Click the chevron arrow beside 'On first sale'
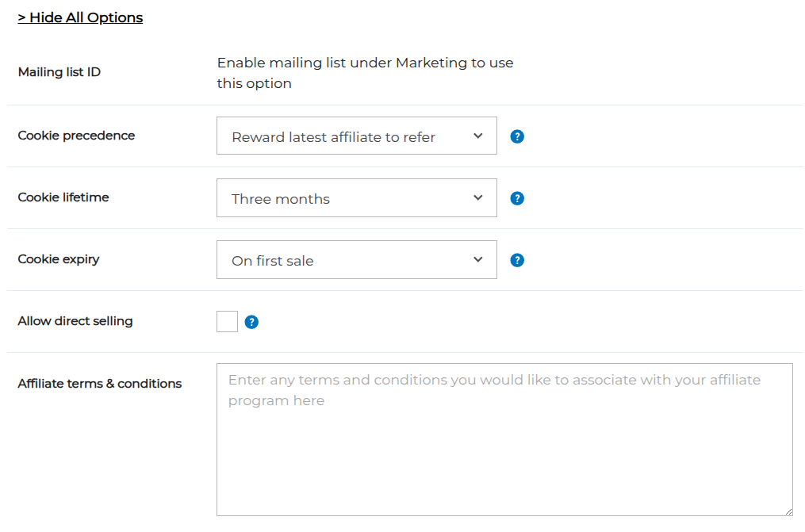 coord(478,259)
